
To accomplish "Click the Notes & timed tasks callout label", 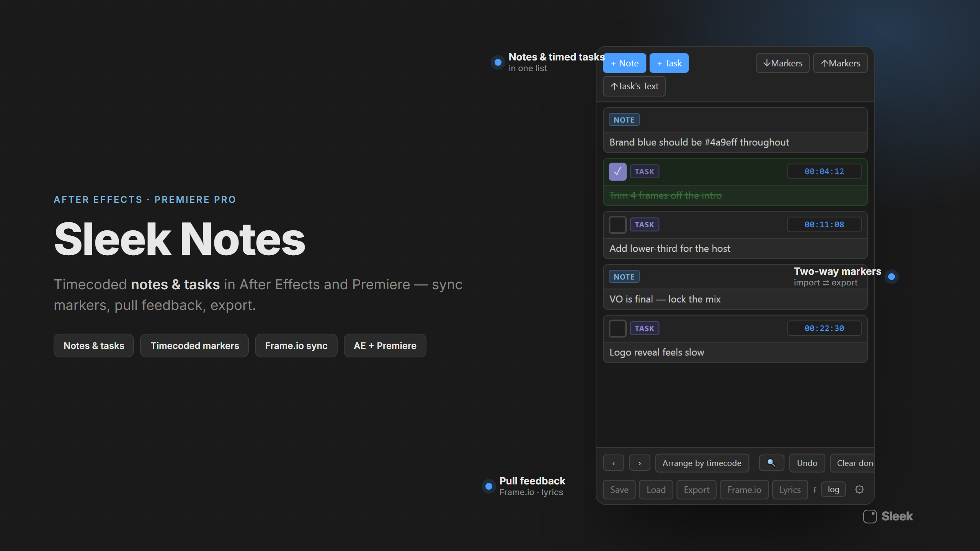I will click(x=557, y=57).
